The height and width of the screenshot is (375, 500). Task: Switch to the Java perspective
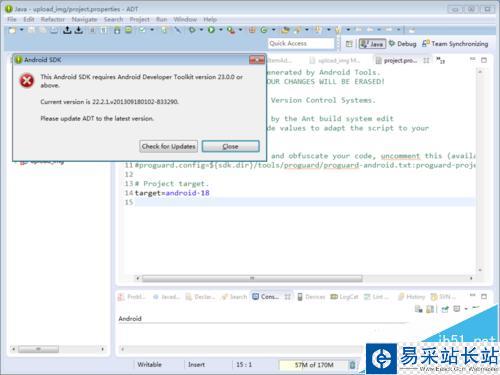pos(372,44)
